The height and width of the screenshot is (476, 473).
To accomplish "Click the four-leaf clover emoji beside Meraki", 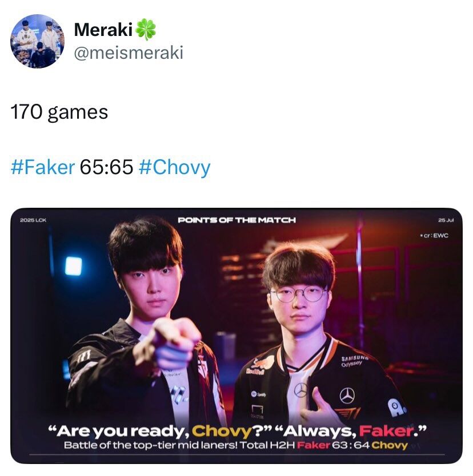I will click(145, 30).
